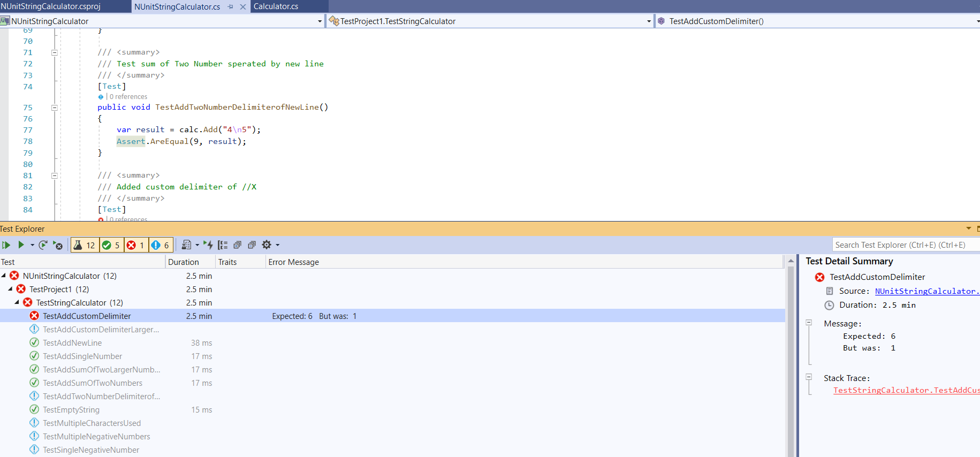The height and width of the screenshot is (457, 980).
Task: Collapse the TestStringCalculator (12) tree node
Action: (x=17, y=302)
